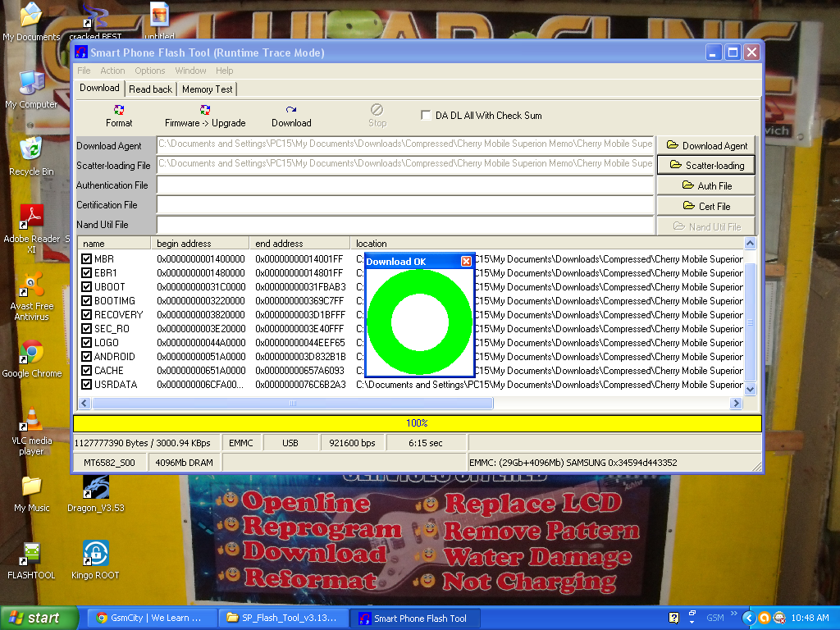
Task: Open the Kingo ROOT desktop icon
Action: pyautogui.click(x=95, y=560)
